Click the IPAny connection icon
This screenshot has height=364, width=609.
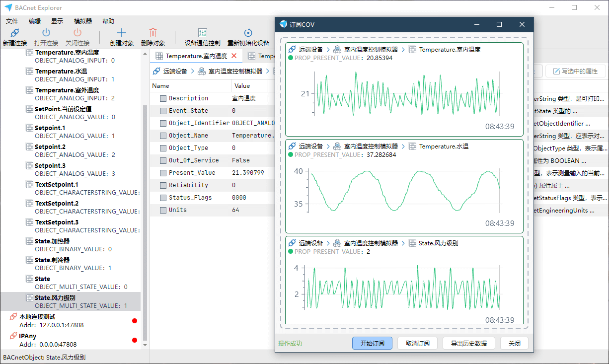[13, 336]
